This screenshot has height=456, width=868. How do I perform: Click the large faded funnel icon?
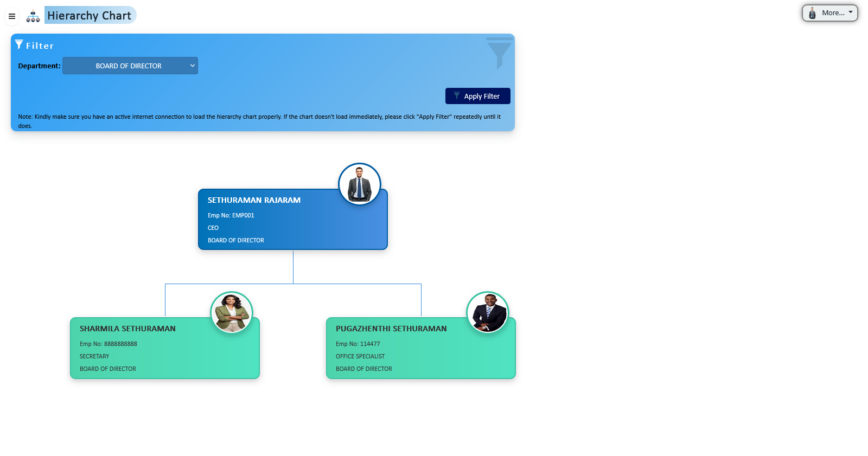tap(499, 54)
